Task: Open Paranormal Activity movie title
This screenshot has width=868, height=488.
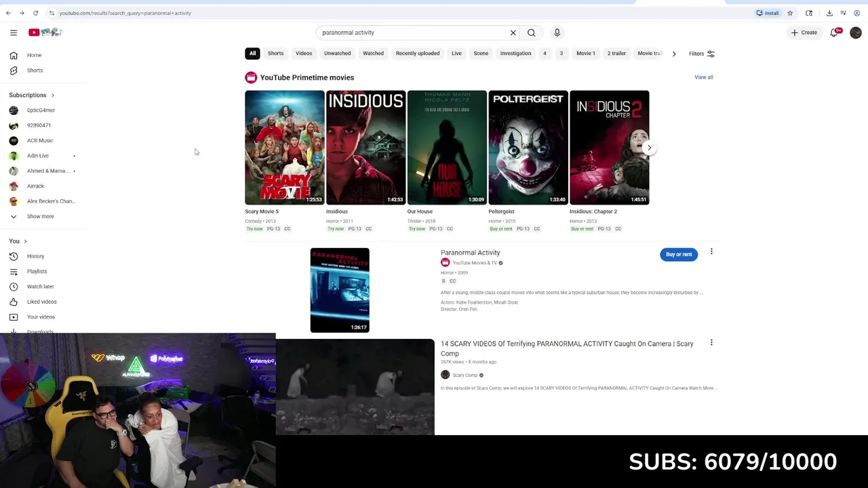Action: pyautogui.click(x=470, y=253)
